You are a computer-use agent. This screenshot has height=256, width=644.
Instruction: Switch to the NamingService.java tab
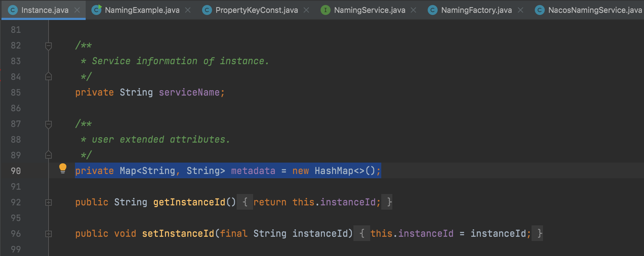coord(369,10)
